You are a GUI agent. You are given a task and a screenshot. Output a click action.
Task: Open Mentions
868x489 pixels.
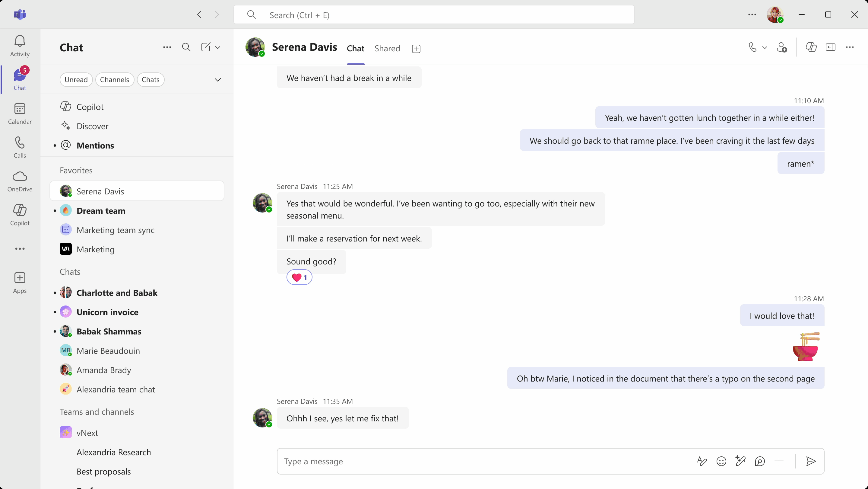137,145
